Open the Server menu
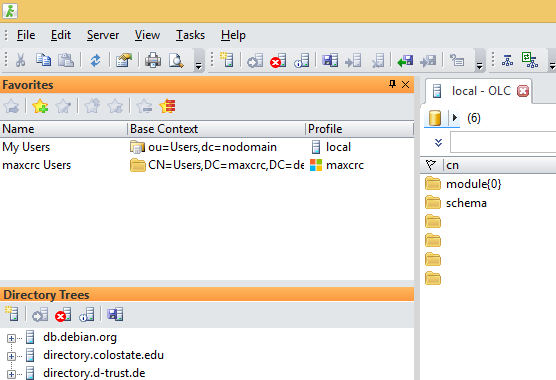This screenshot has width=556, height=380. pyautogui.click(x=103, y=35)
